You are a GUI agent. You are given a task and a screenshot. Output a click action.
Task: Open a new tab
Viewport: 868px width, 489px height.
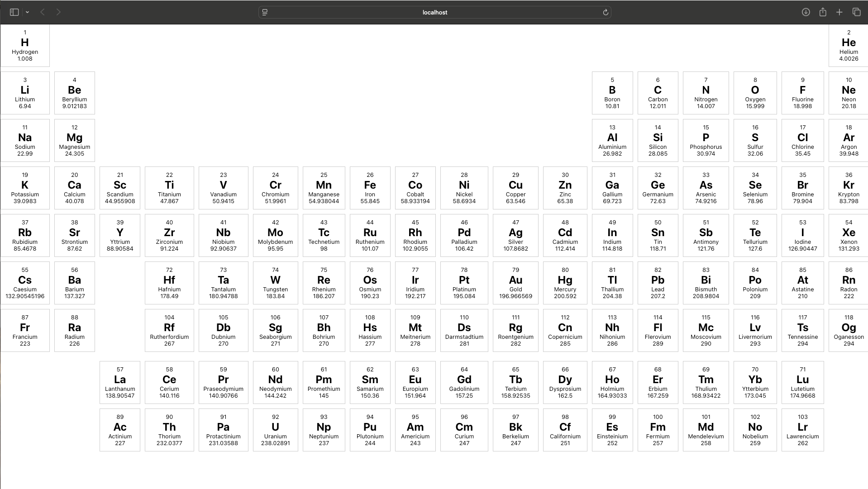point(839,12)
